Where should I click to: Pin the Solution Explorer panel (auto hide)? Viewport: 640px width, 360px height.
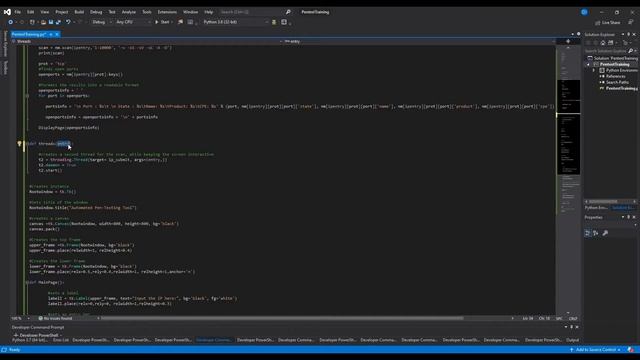click(629, 35)
